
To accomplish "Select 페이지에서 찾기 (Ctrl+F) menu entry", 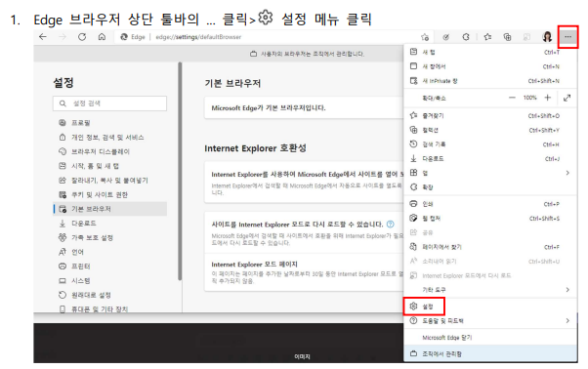I will coord(490,247).
